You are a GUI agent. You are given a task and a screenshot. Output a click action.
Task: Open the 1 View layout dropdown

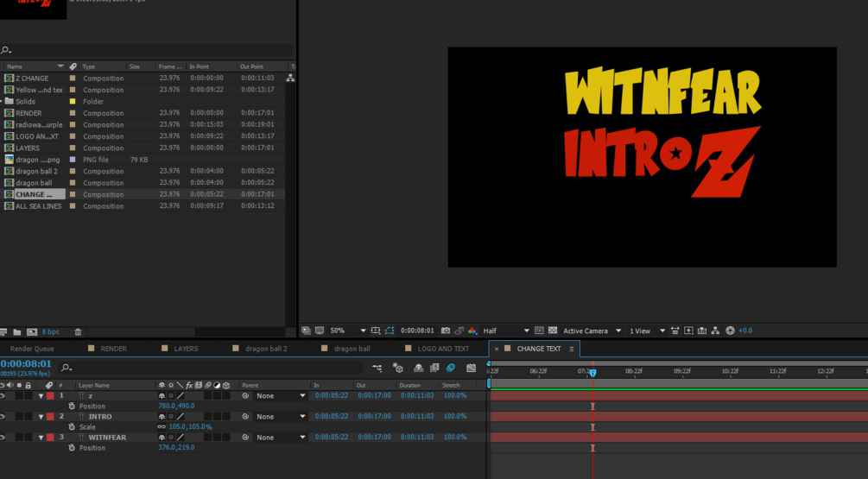[647, 331]
